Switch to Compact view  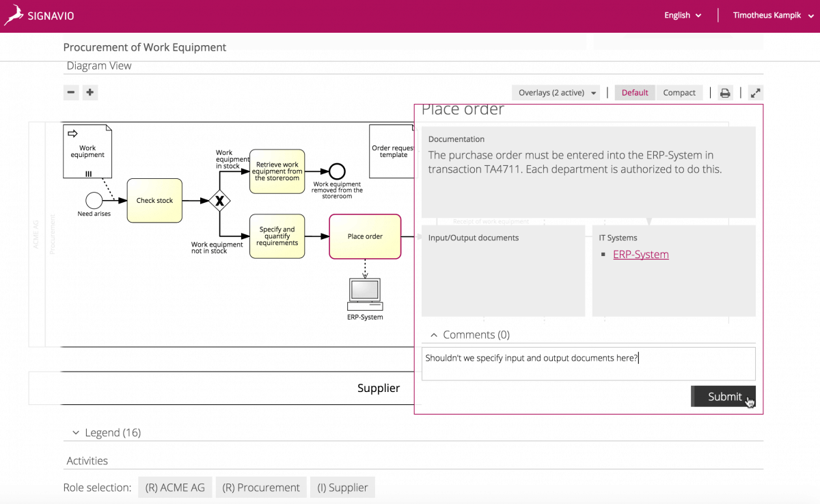679,92
